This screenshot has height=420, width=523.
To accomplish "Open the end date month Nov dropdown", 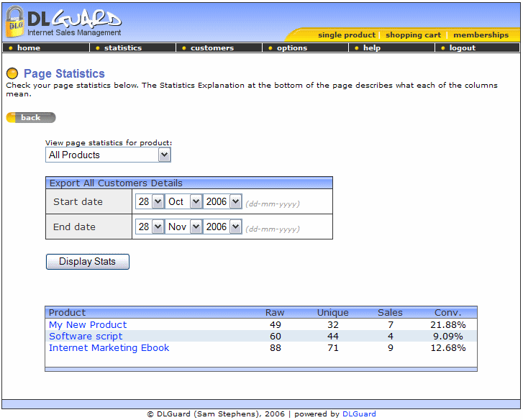I will (x=183, y=227).
